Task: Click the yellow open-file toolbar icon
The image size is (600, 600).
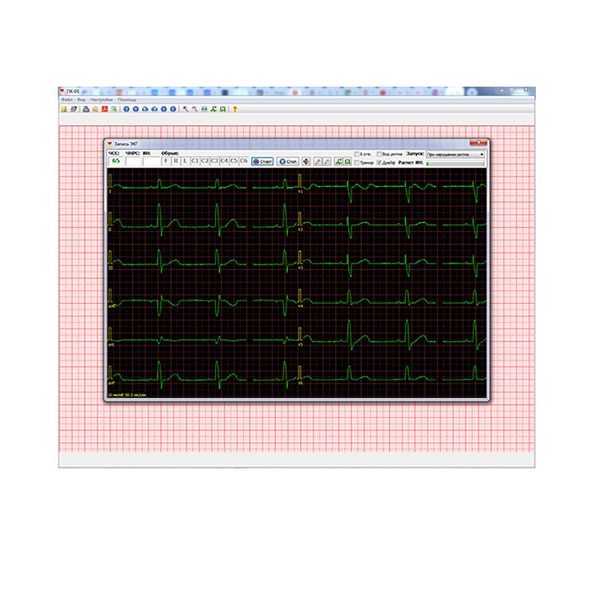Action: click(64, 109)
